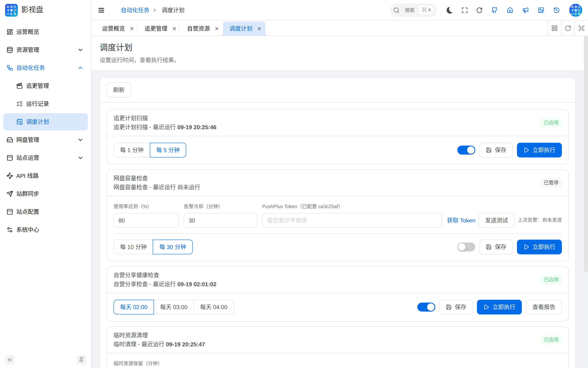Image resolution: width=588 pixels, height=368 pixels.
Task: Click 发送测试 button
Action: 496,220
